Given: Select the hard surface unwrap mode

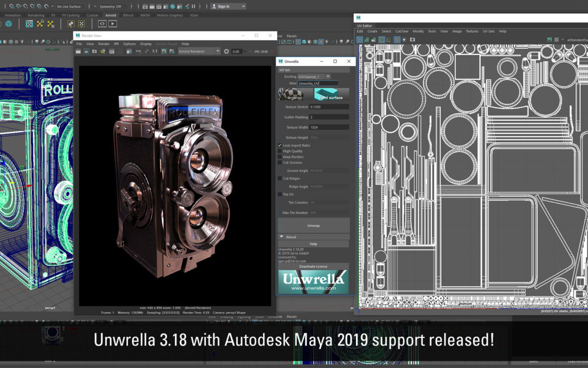Looking at the screenshot, I should pyautogui.click(x=332, y=94).
